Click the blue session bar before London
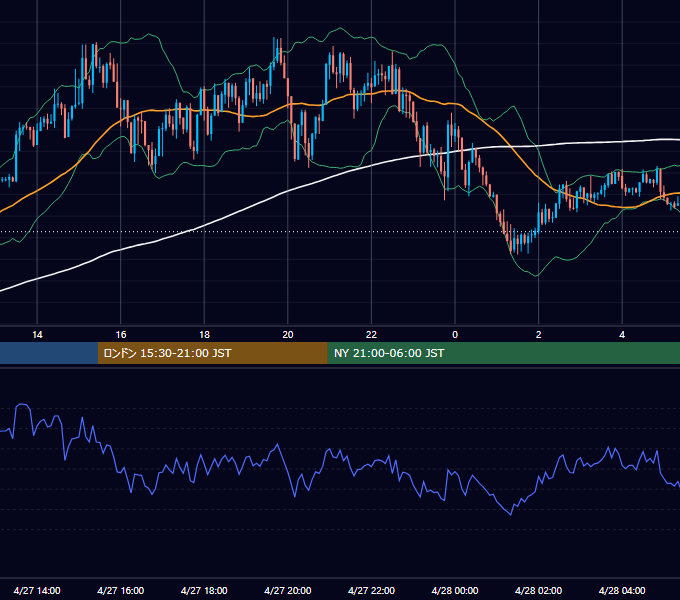The width and height of the screenshot is (680, 600). (49, 353)
